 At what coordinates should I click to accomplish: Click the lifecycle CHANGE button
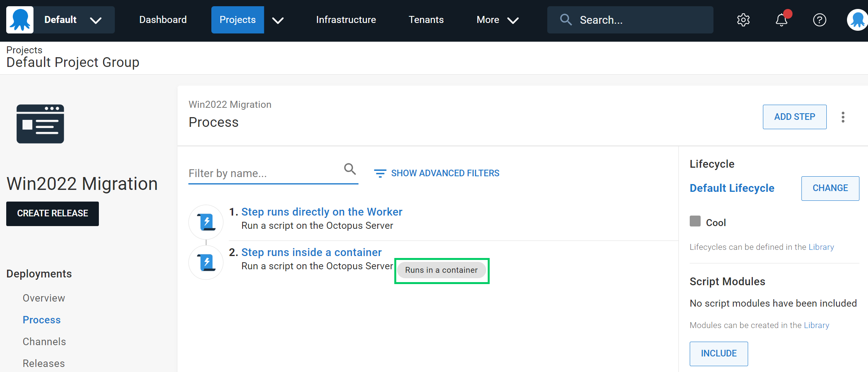[830, 188]
